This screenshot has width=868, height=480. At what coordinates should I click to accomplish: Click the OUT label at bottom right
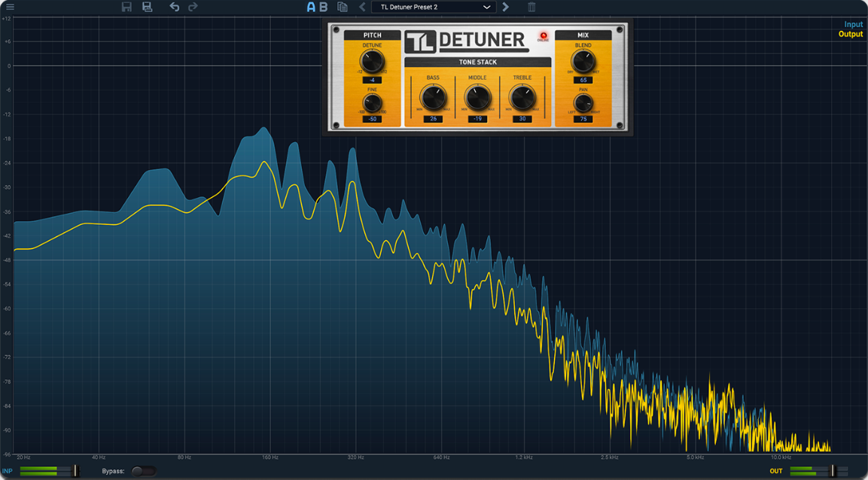coord(776,471)
